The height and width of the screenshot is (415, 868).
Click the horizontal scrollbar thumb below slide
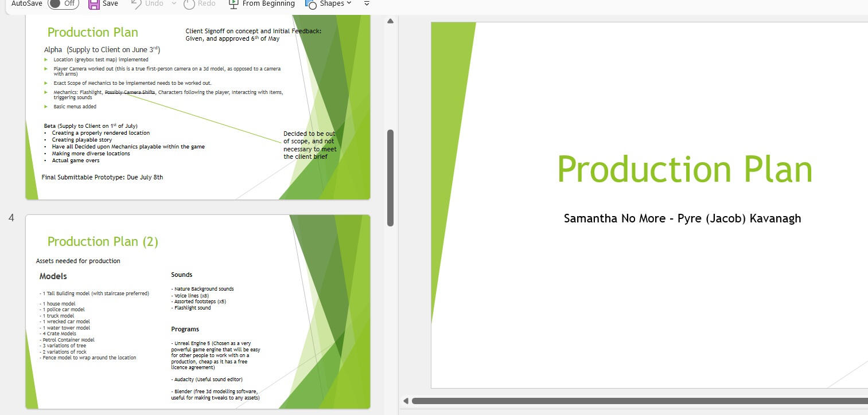tap(631, 401)
